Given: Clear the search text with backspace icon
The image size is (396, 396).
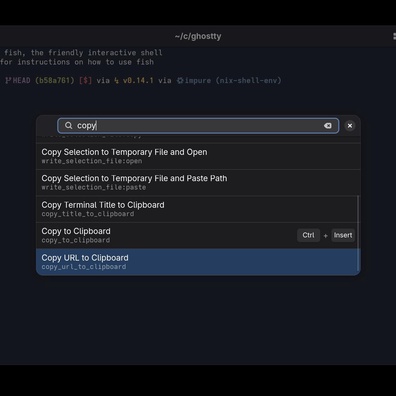Looking at the screenshot, I should [x=328, y=126].
